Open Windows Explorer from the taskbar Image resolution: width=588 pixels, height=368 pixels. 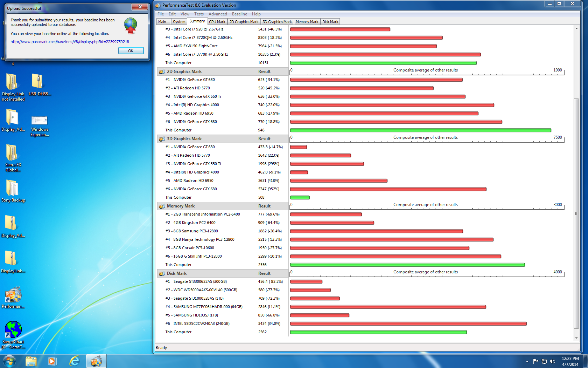[x=31, y=361]
